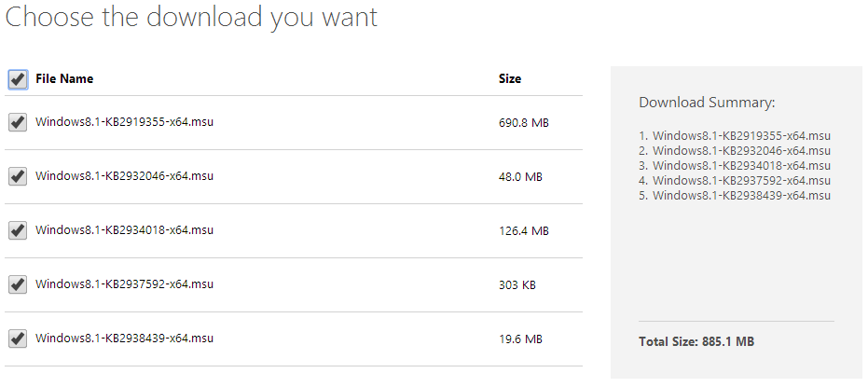This screenshot has height=387, width=868.
Task: Toggle the select-all checkbox beside File Name
Action: pos(18,79)
